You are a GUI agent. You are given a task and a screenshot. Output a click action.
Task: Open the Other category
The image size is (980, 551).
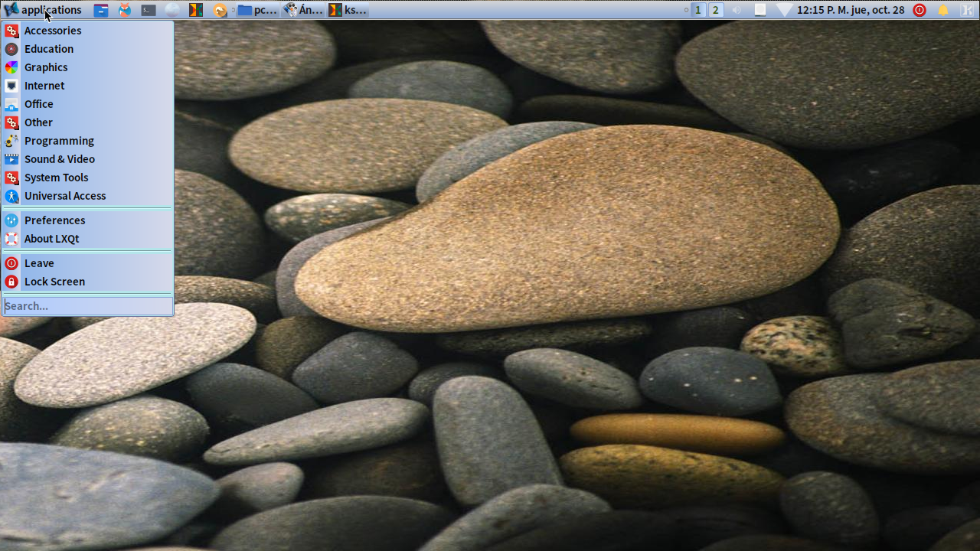[87, 122]
